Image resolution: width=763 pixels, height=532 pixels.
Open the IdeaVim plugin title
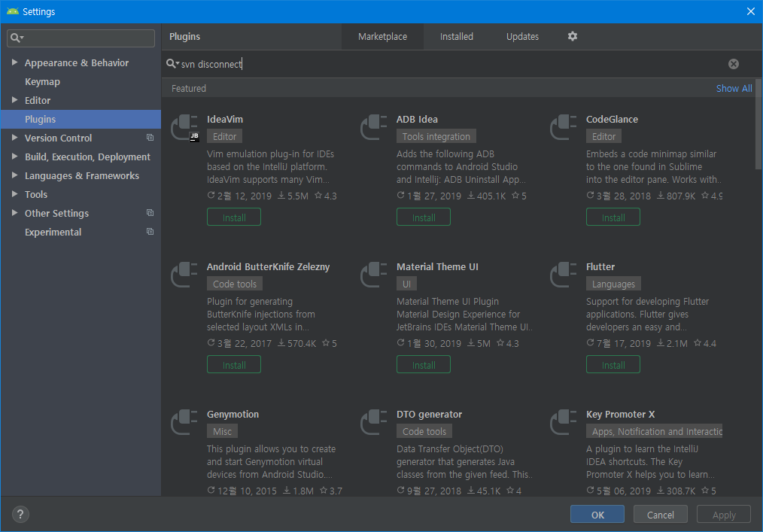tap(225, 119)
